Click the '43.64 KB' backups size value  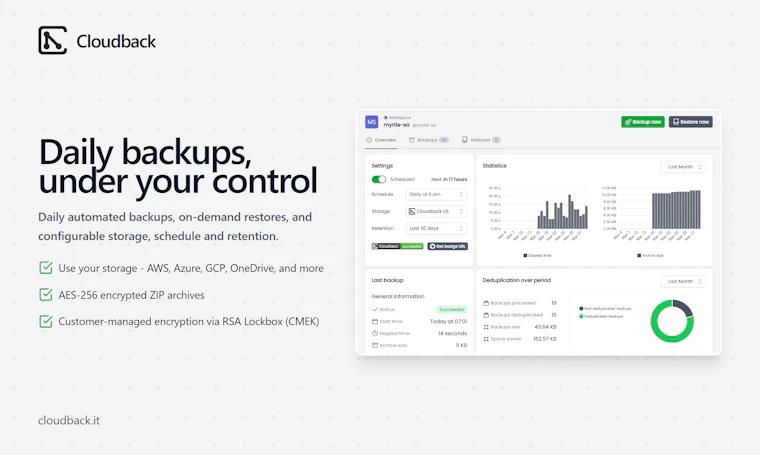point(545,327)
